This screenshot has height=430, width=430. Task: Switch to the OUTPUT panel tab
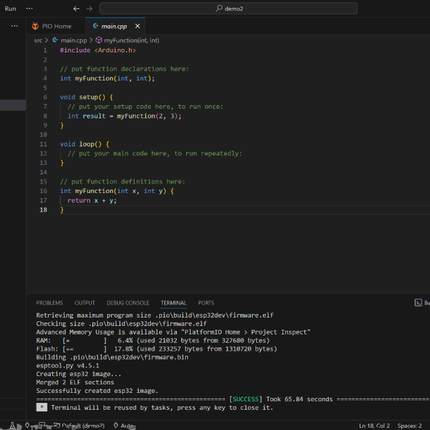85,303
